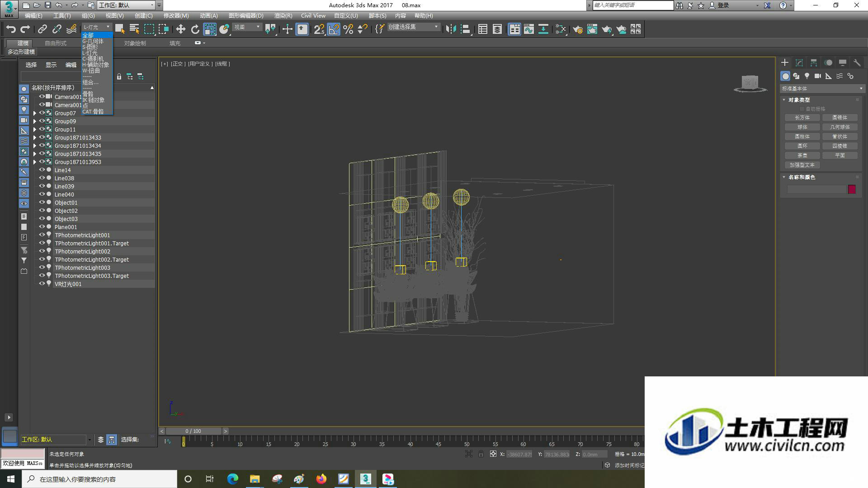Click the ViewCube in the viewport

point(750,84)
